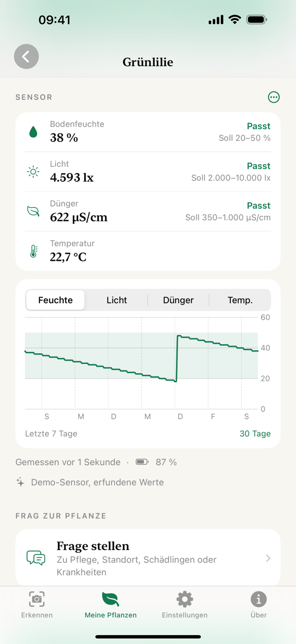Tap the sensor battery icon
Viewport: 296px width, 644px height.
tap(142, 462)
